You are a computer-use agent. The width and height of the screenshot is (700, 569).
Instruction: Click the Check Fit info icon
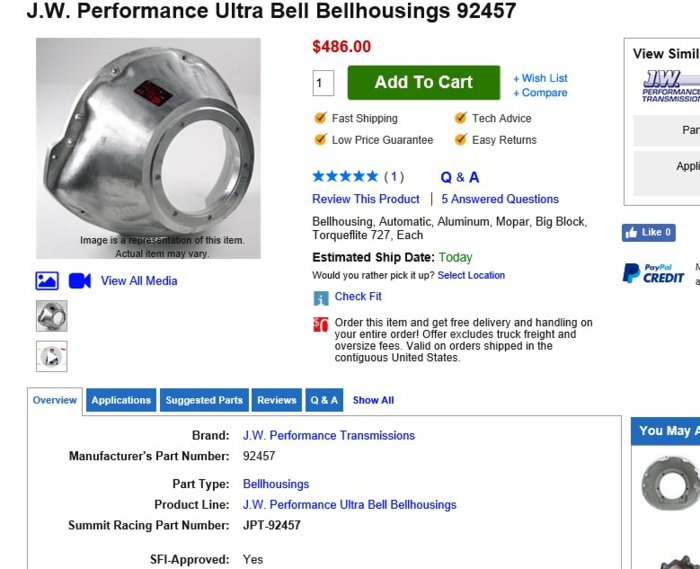click(x=321, y=297)
